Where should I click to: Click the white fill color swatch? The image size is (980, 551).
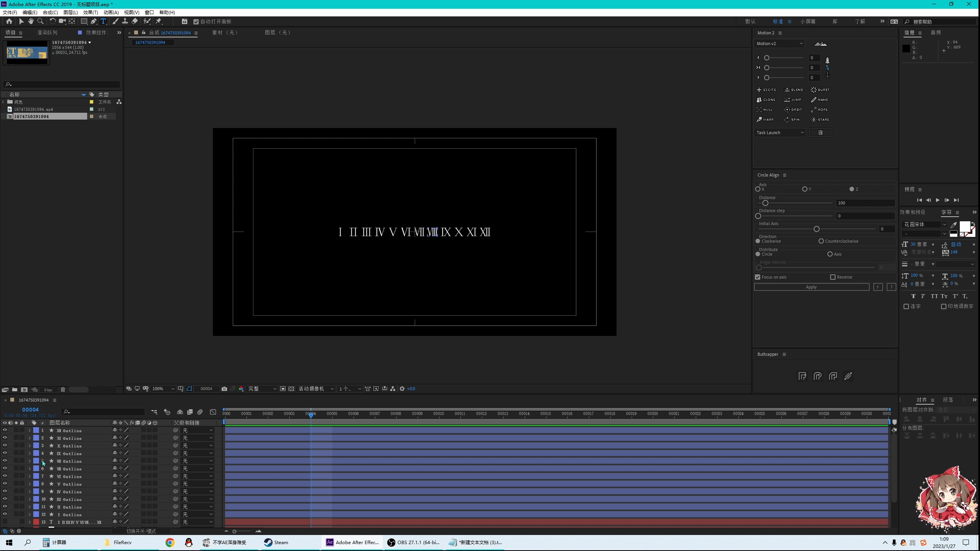[x=965, y=227]
